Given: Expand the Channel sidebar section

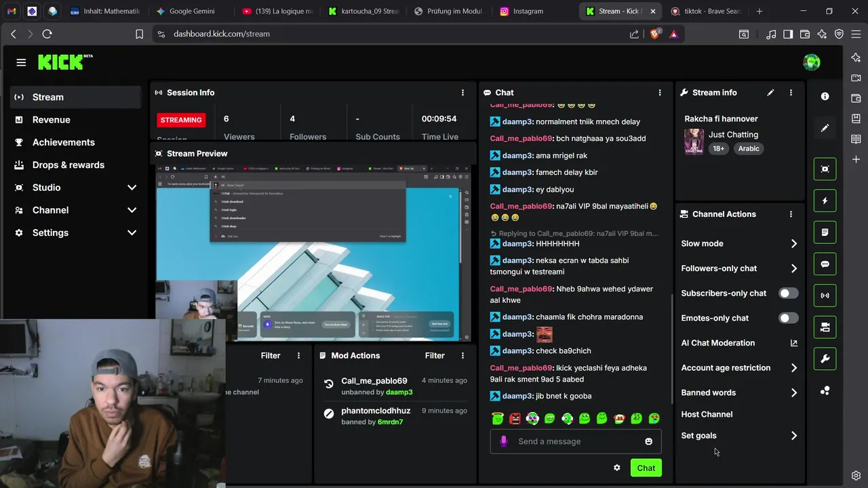Looking at the screenshot, I should (75, 210).
